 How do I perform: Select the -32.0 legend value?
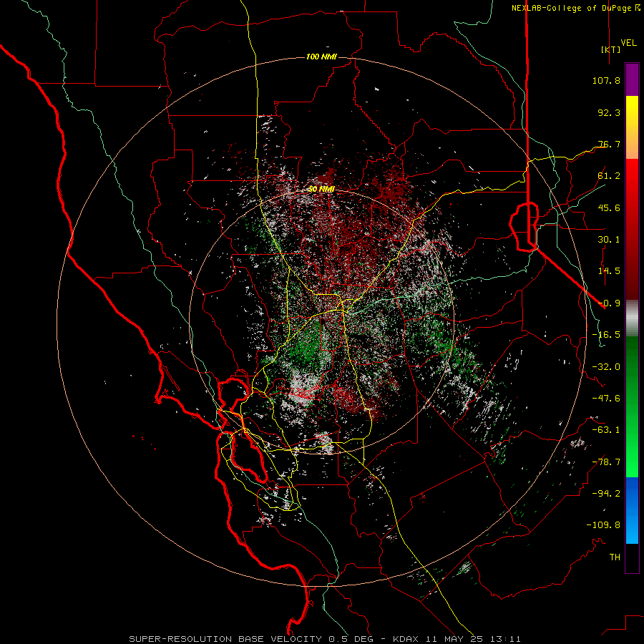pyautogui.click(x=606, y=367)
